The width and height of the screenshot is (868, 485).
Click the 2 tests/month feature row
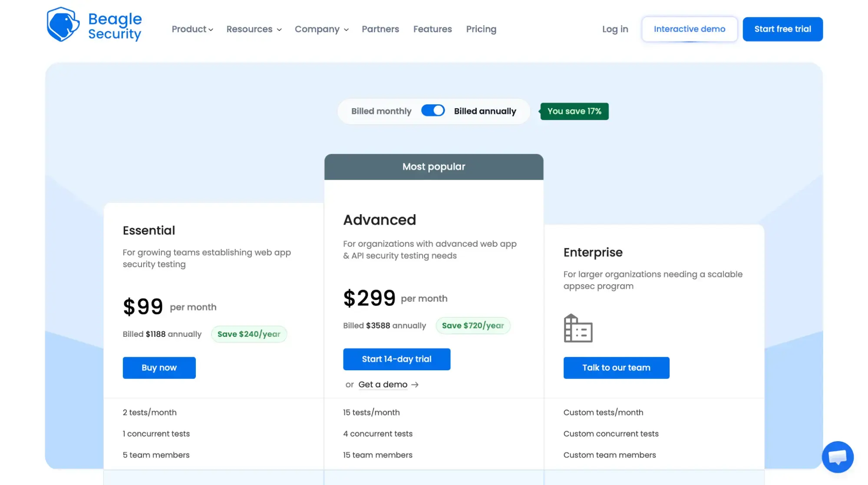point(149,412)
